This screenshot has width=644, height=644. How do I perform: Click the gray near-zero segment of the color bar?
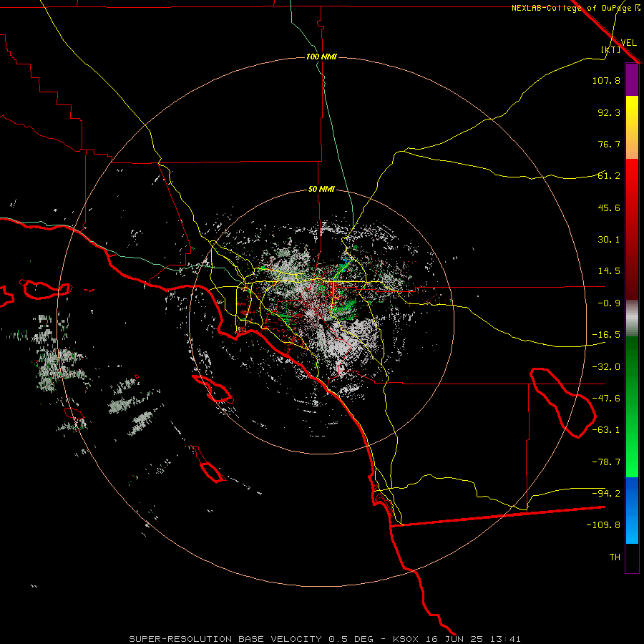[x=632, y=318]
